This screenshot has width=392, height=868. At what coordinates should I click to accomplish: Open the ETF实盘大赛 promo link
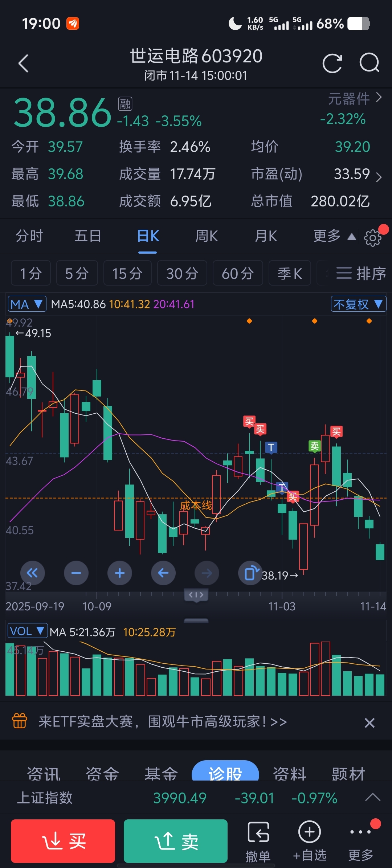pyautogui.click(x=163, y=721)
